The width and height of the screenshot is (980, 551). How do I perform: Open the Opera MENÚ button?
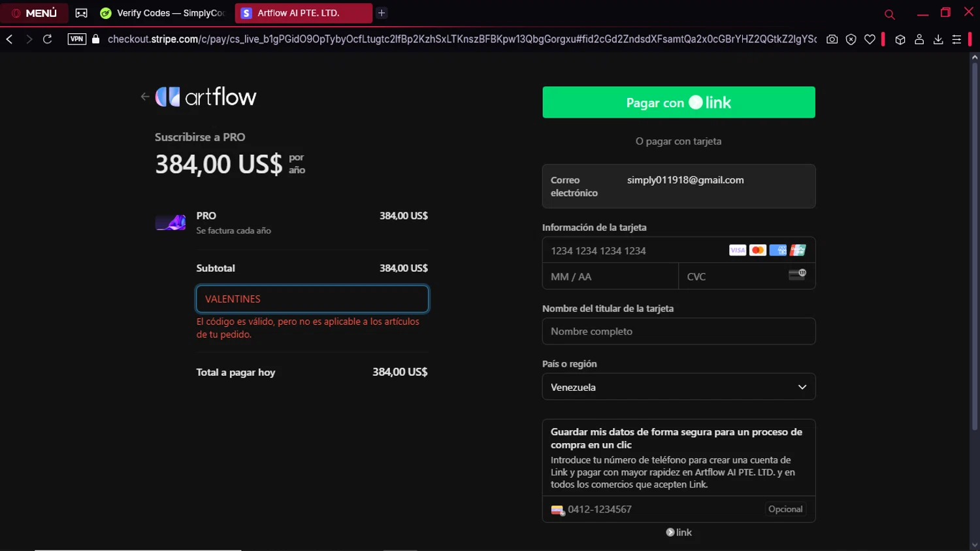pos(34,13)
